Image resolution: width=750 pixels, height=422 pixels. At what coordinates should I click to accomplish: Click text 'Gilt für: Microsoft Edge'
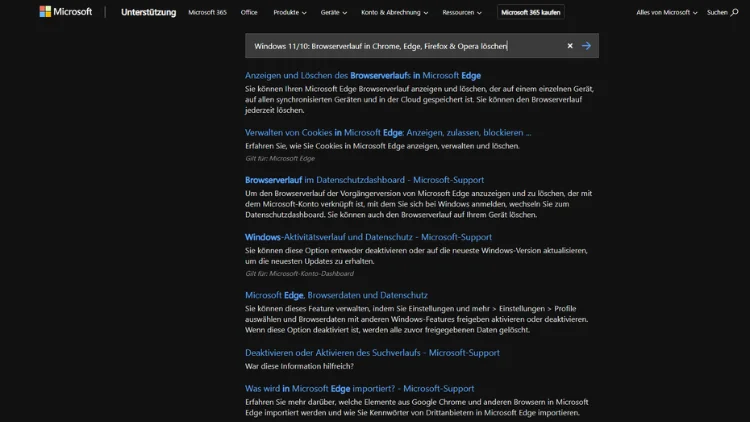pos(280,158)
